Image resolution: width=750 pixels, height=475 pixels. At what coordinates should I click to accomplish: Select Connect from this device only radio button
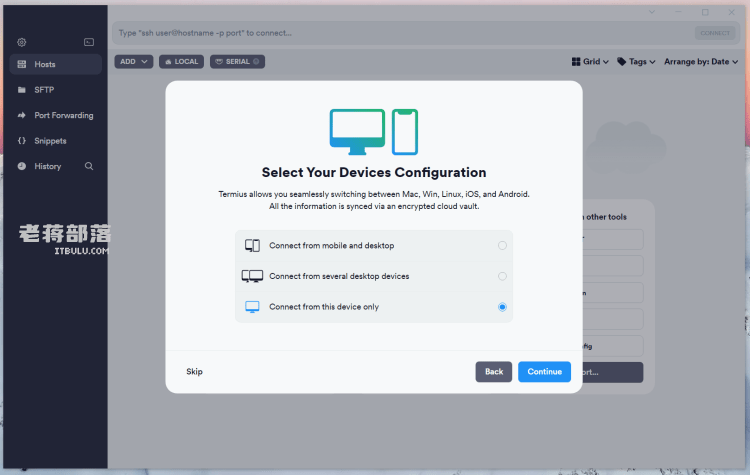[502, 307]
